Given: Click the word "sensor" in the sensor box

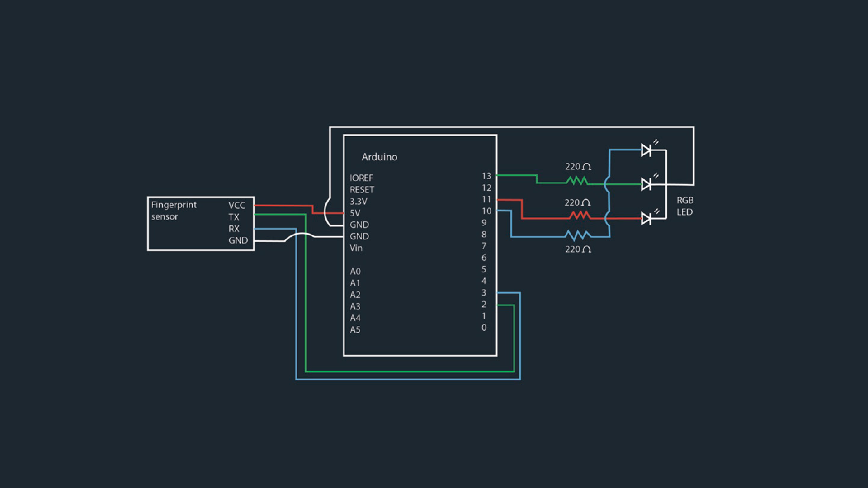Looking at the screenshot, I should 165,216.
